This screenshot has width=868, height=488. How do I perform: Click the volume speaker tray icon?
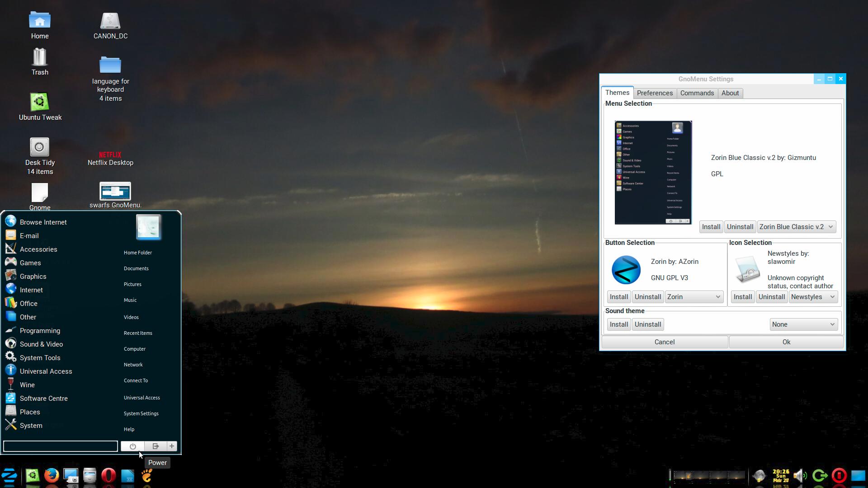point(800,475)
